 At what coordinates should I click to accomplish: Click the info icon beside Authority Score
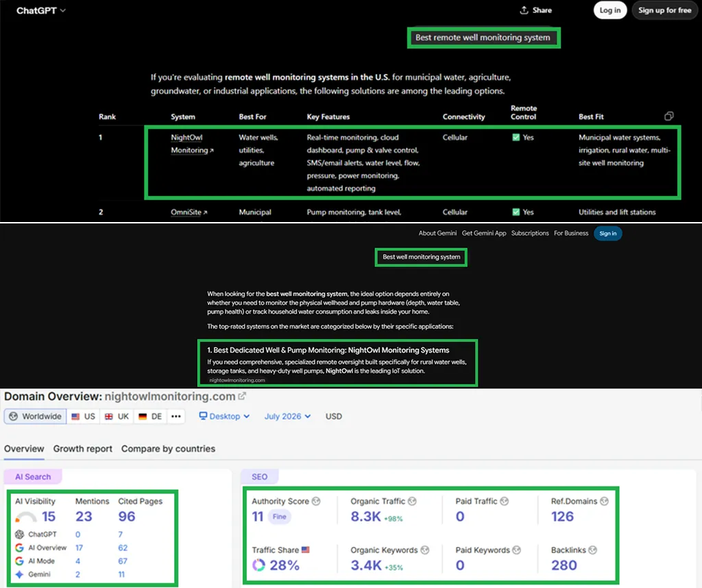316,501
